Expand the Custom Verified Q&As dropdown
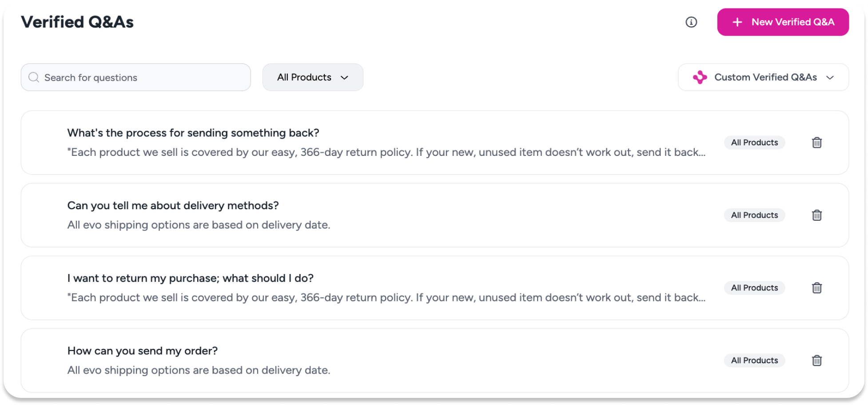 763,78
